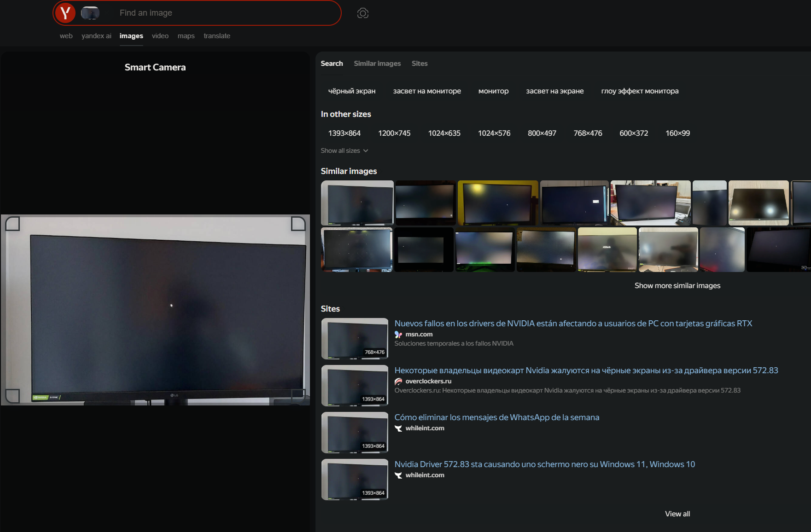Open the Similar images tab

coord(377,64)
